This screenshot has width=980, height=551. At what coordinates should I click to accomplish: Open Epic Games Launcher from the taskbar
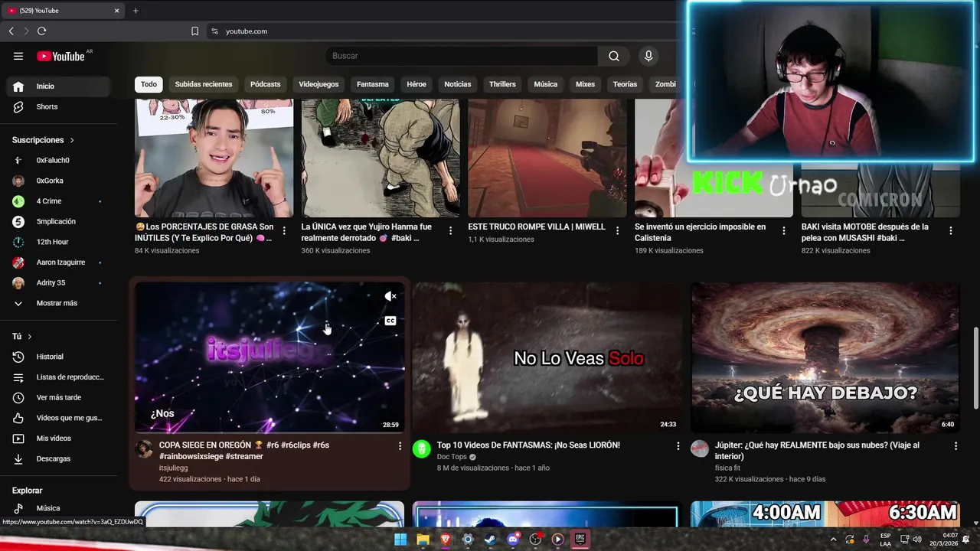[x=580, y=540]
